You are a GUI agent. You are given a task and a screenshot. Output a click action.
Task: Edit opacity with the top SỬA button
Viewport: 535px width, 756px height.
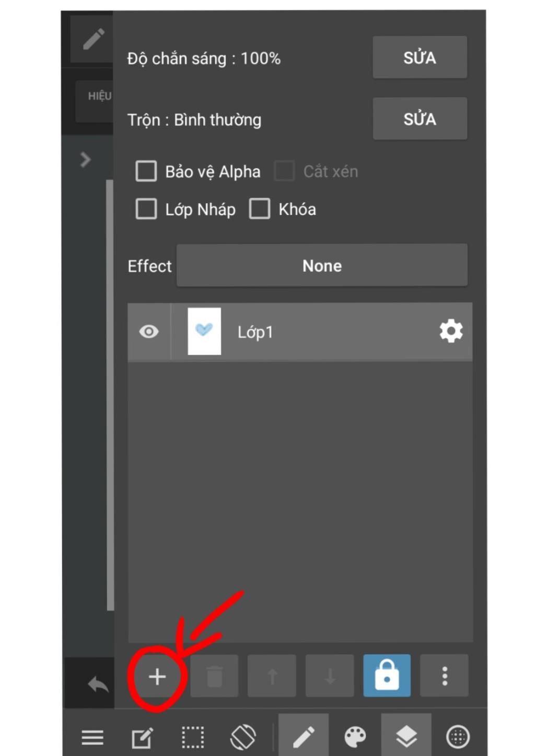[420, 57]
